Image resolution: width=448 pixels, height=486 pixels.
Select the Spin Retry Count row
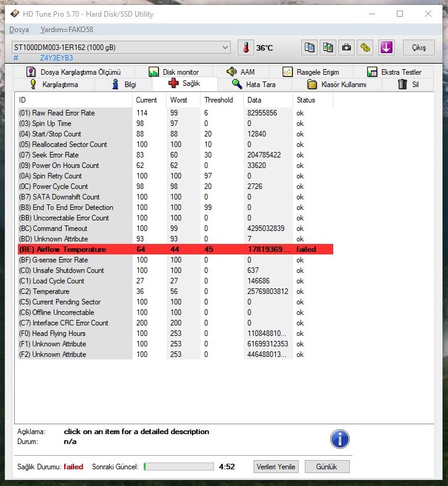[x=175, y=176]
